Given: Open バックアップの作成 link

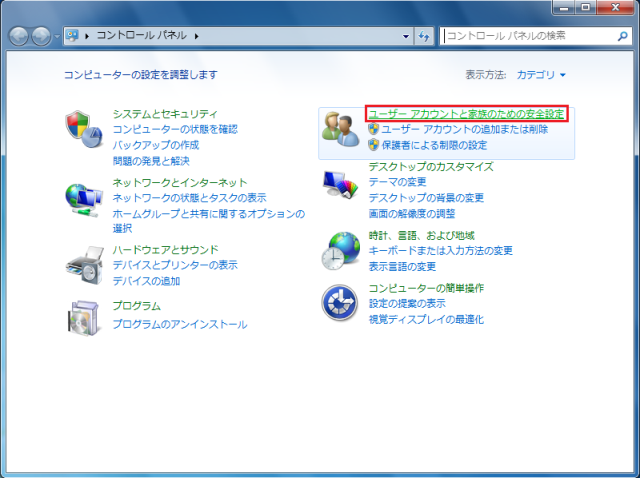Looking at the screenshot, I should click(x=156, y=145).
